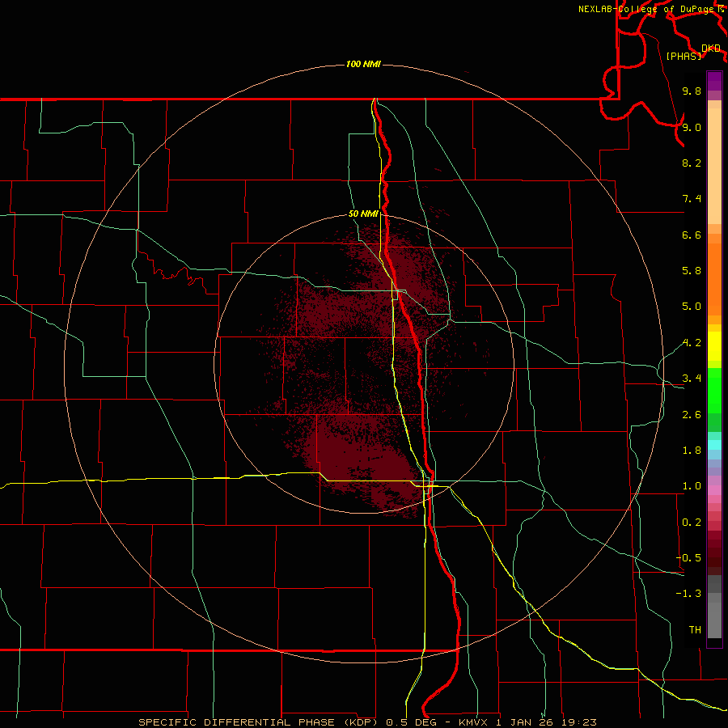Viewport: 728px width, 728px height.
Task: Pick the pink band on the color bar
Action: point(714,490)
